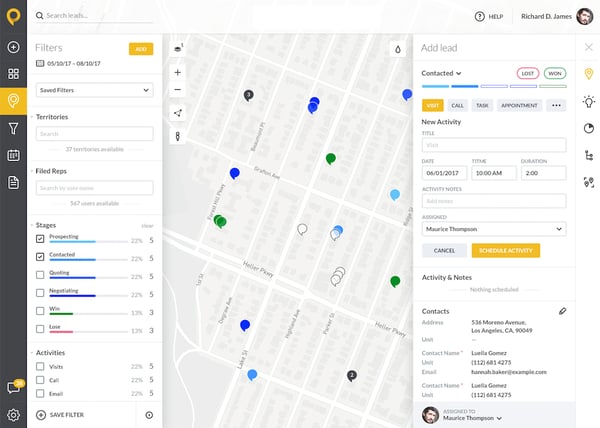
Task: Enable Win stage checkbox
Action: (x=40, y=311)
